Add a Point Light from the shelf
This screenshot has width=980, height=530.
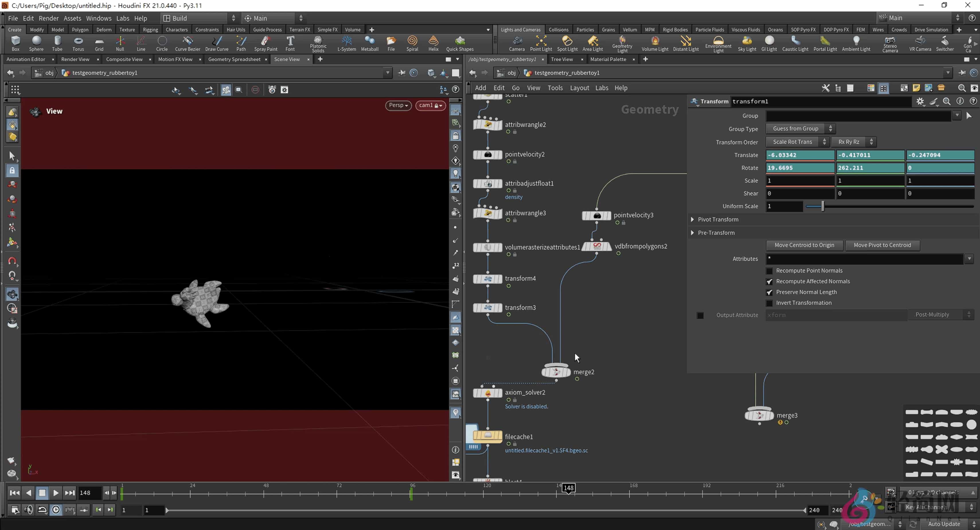pyautogui.click(x=541, y=43)
